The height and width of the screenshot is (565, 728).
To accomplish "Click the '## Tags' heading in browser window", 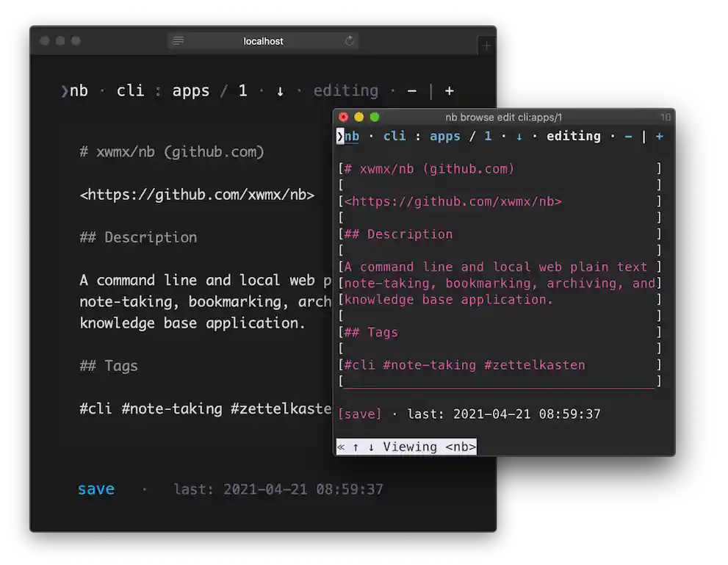I will click(x=109, y=366).
